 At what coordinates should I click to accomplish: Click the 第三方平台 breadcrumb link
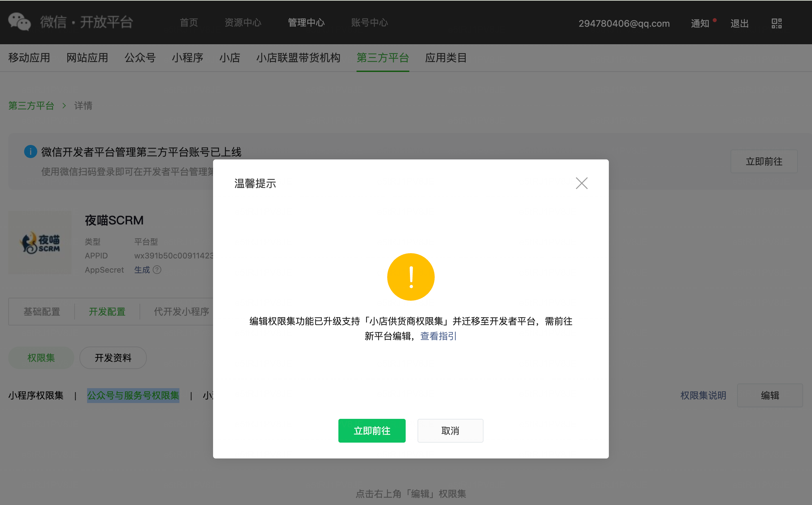(x=31, y=106)
